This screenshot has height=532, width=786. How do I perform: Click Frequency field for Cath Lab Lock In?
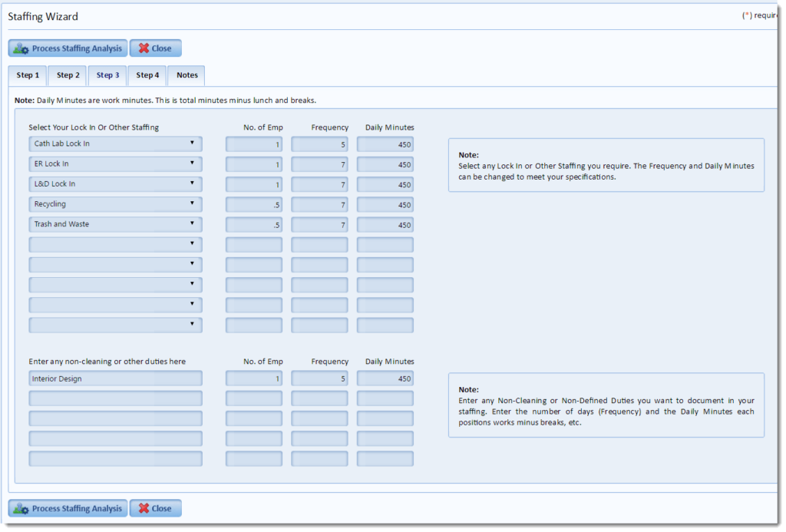point(319,144)
